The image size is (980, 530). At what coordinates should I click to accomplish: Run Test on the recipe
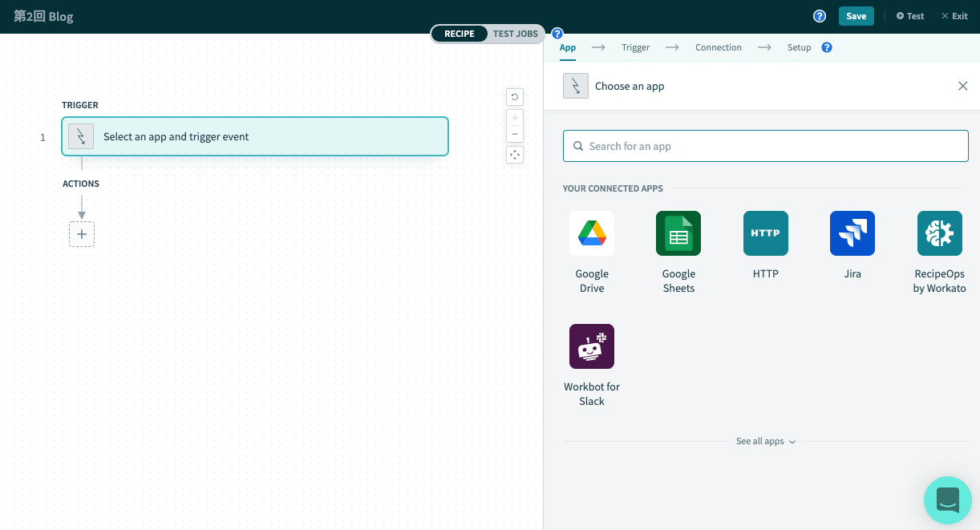(910, 16)
